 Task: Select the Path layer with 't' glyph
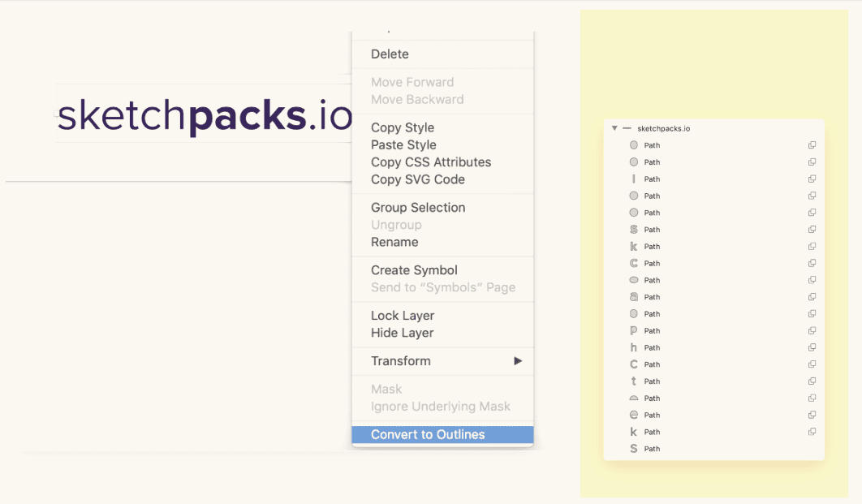pyautogui.click(x=713, y=381)
